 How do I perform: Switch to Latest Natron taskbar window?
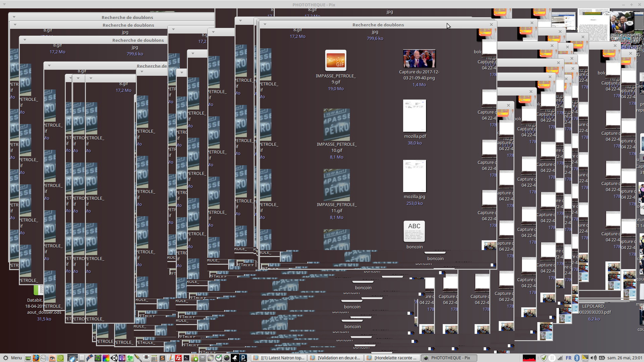tap(279, 358)
